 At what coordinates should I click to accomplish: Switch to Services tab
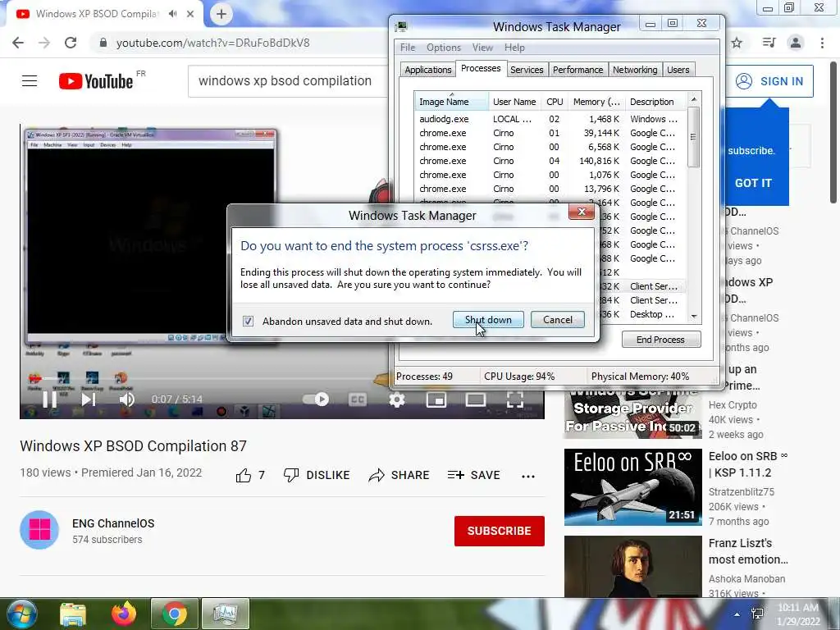pos(527,70)
